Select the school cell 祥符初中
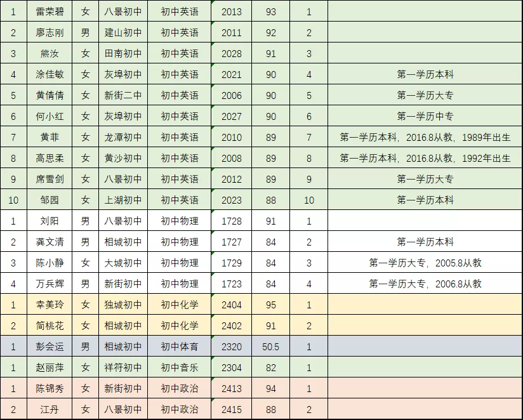Screen dimensions: 523x420 123,367
